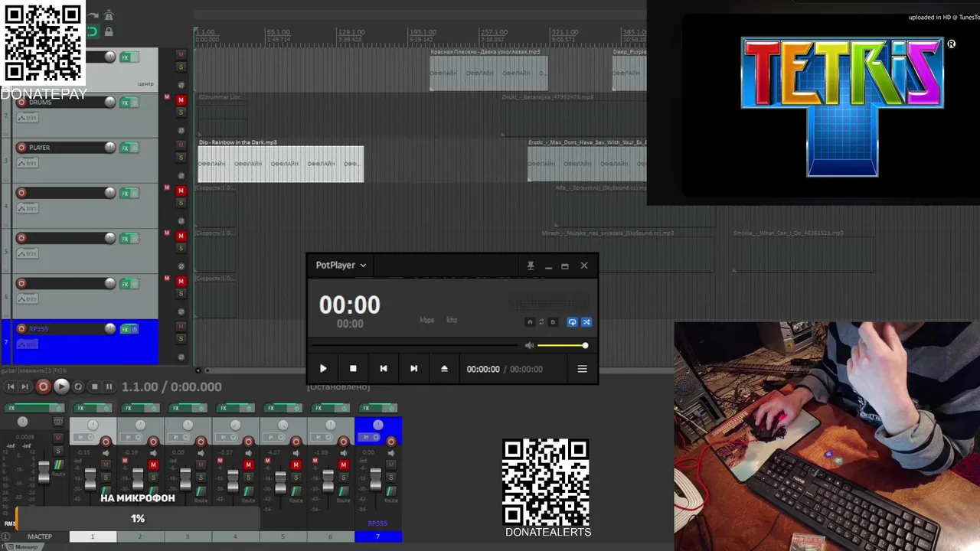Go to project end in REAPER transport
980x551 pixels.
(24, 387)
